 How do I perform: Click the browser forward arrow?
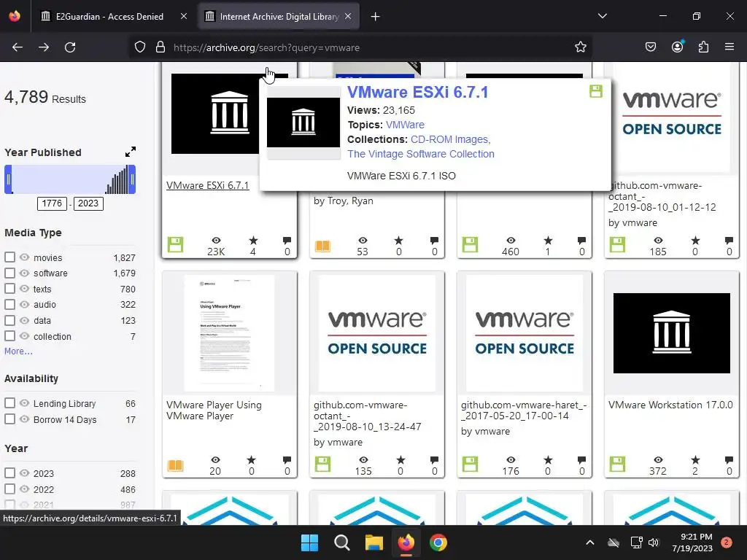point(44,47)
